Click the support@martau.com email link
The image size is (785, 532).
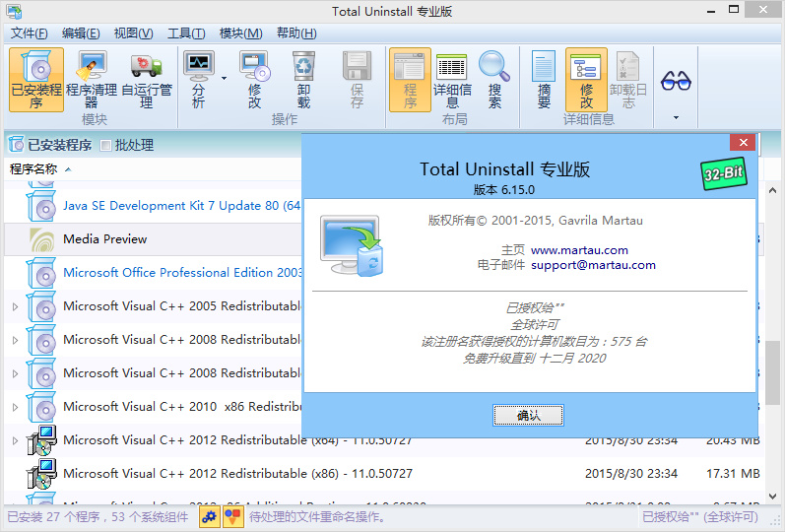[x=593, y=265]
